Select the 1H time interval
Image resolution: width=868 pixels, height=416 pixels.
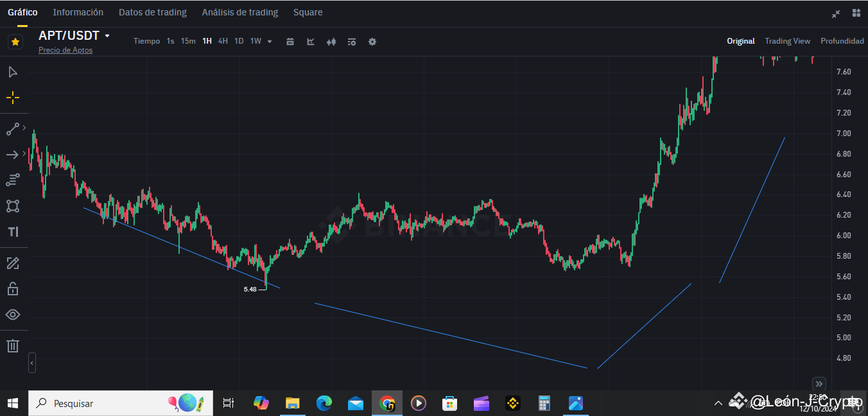click(x=207, y=41)
